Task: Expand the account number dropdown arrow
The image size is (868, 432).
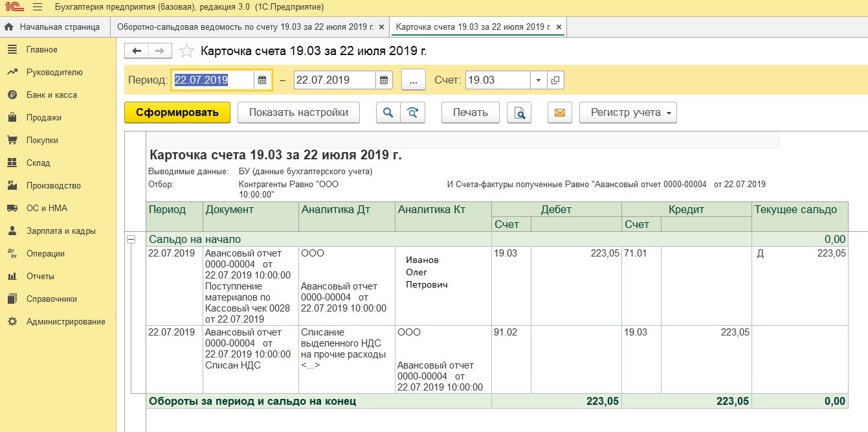Action: pyautogui.click(x=539, y=80)
